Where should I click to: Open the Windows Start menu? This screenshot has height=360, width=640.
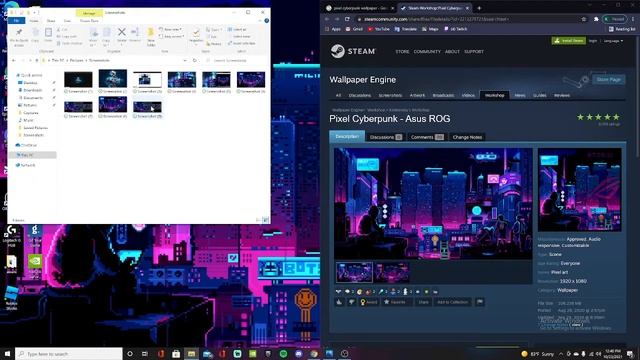(7, 353)
